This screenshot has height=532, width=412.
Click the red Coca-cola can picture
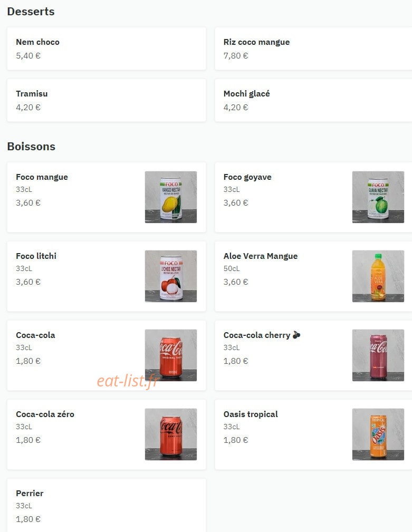coord(171,355)
